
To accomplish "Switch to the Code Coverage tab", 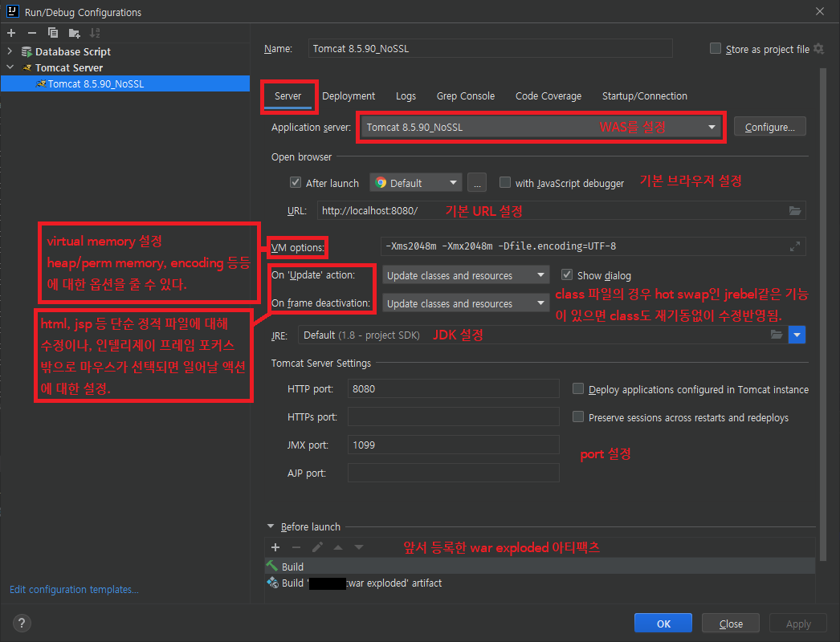I will pyautogui.click(x=548, y=96).
